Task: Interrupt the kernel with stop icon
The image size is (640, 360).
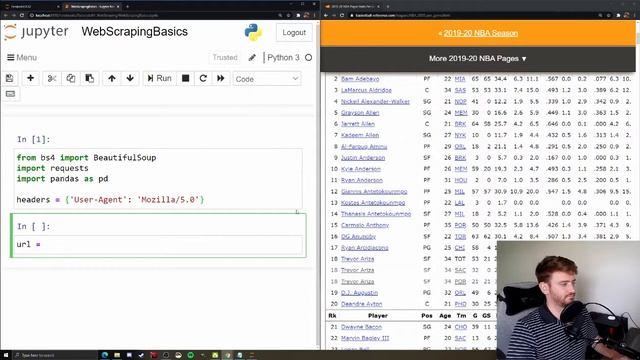Action: coord(185,78)
